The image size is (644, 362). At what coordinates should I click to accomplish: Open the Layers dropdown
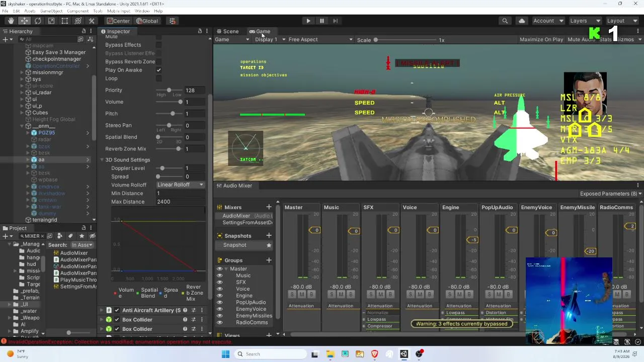[x=585, y=21]
